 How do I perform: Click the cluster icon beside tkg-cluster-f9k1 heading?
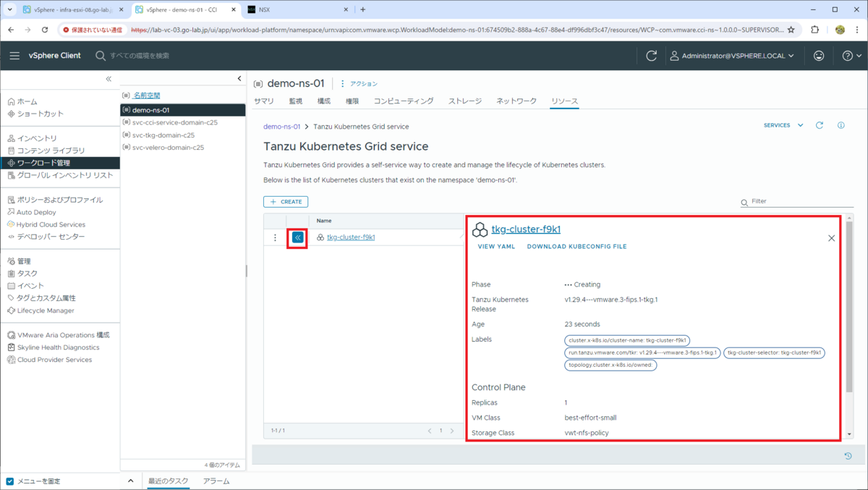click(480, 229)
